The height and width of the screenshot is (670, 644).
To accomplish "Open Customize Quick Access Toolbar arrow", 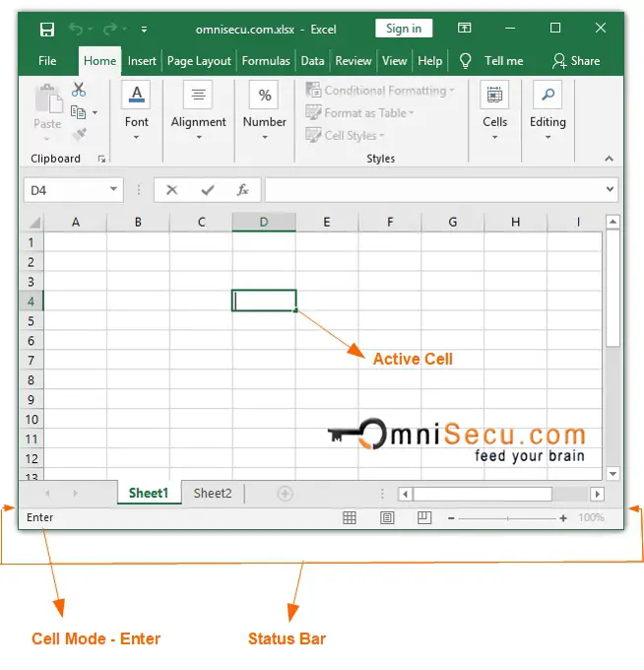I will coord(144,30).
